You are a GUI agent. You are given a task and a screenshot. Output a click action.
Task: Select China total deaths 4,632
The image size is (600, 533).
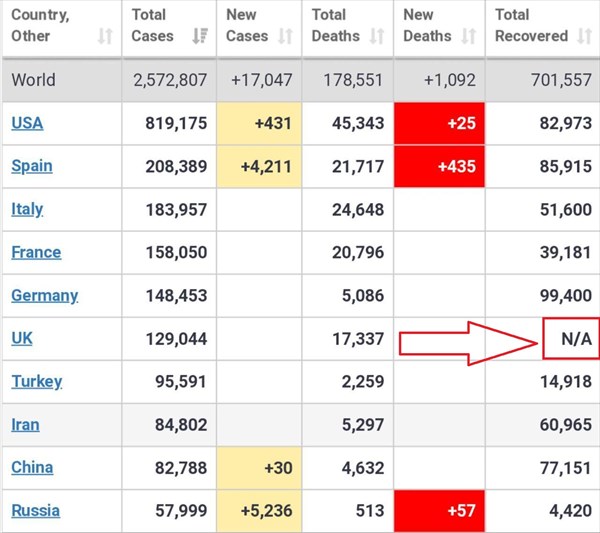363,468
